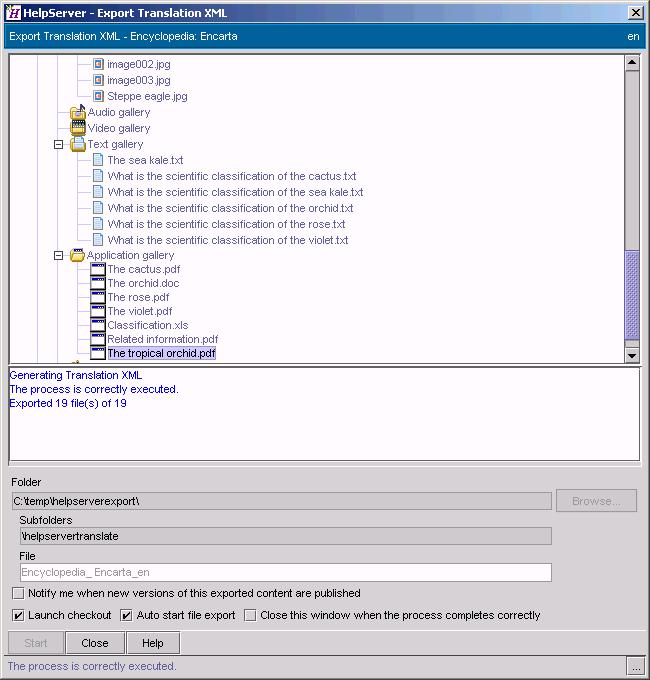Open Help for export dialog
The width and height of the screenshot is (650, 680).
coord(153,643)
